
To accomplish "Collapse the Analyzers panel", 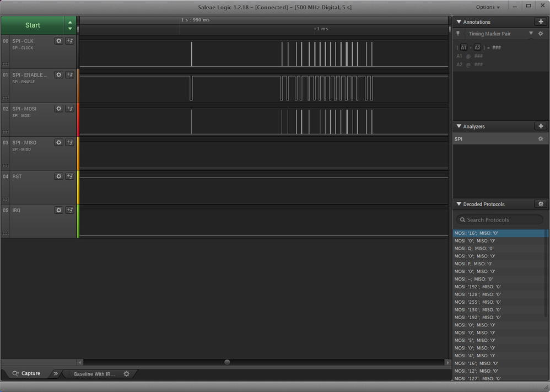I will click(459, 126).
